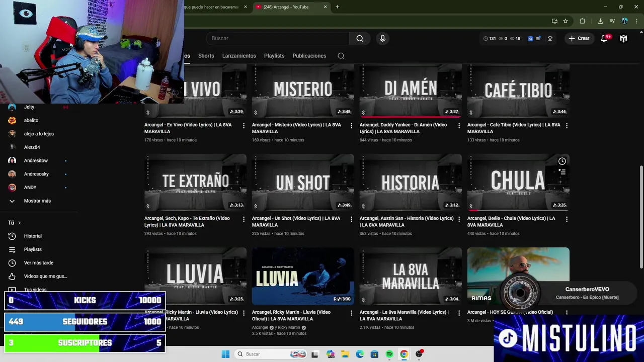Open Historial in the YouTube sidebar
The image size is (644, 362).
[33, 236]
